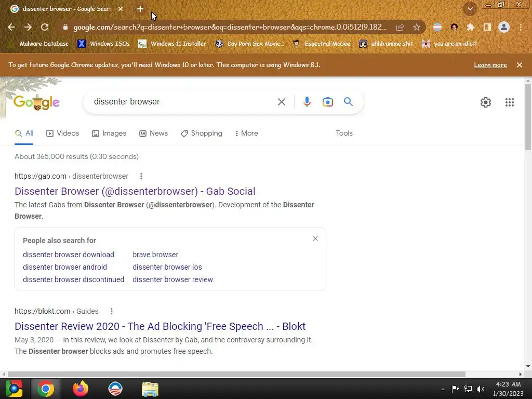This screenshot has height=399, width=532.
Task: Click the scroll down arrow
Action: coord(528,366)
